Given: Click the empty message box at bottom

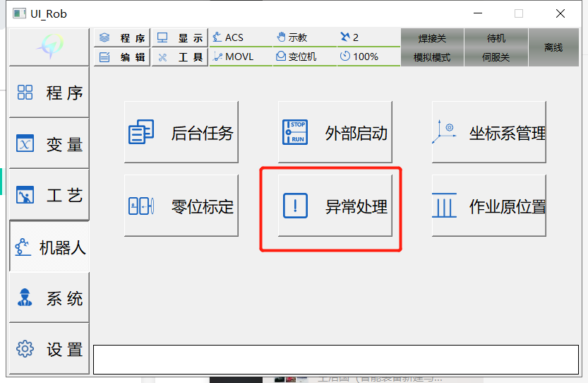Looking at the screenshot, I should (336, 360).
